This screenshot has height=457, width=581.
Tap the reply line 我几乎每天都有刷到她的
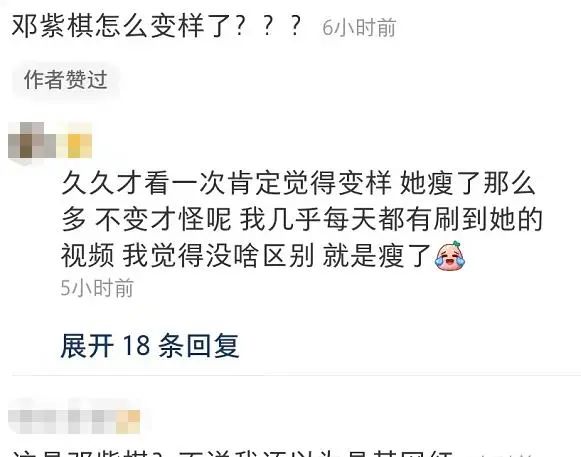(x=391, y=219)
